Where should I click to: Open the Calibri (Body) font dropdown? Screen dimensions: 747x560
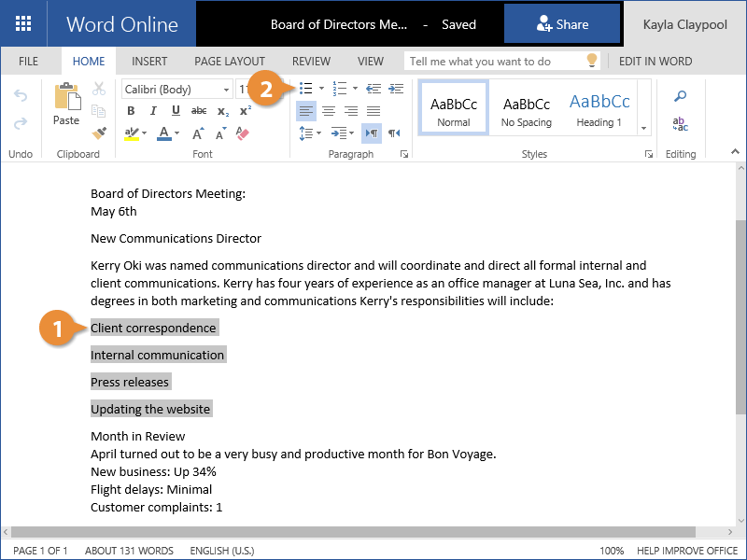pyautogui.click(x=176, y=89)
